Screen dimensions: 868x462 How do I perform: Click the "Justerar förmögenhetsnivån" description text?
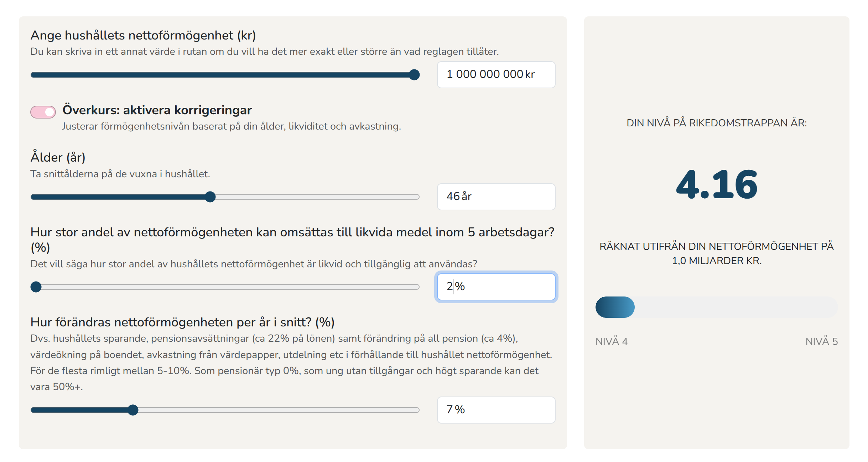[x=232, y=126]
